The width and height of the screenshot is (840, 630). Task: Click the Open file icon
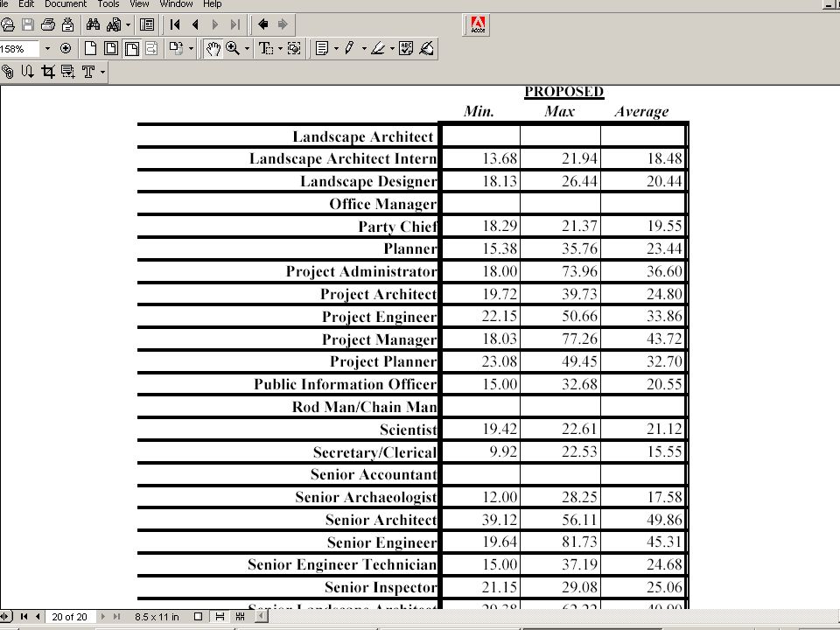[8, 24]
